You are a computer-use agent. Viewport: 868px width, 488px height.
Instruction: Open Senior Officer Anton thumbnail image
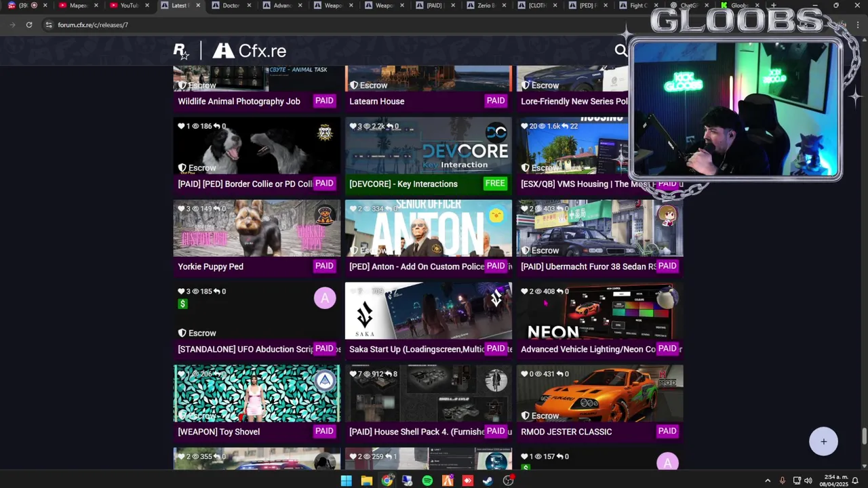(x=428, y=228)
